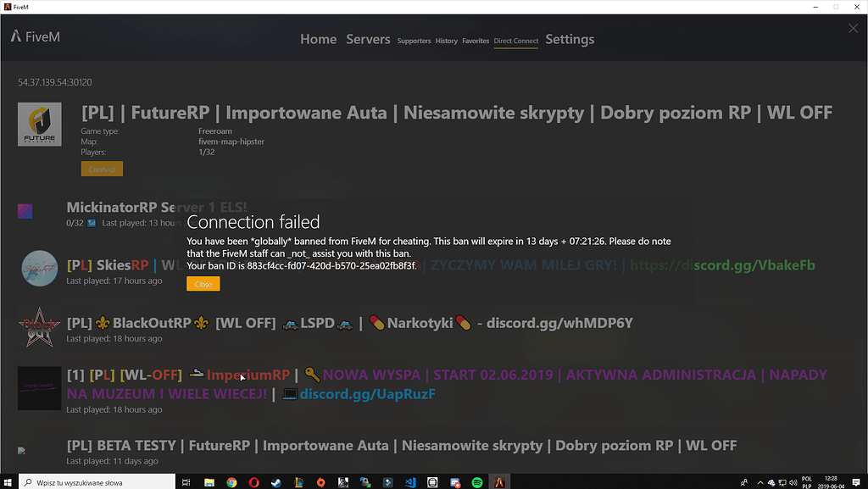Launch Visual Studio Code from the taskbar
The width and height of the screenshot is (868, 489).
pyautogui.click(x=409, y=481)
